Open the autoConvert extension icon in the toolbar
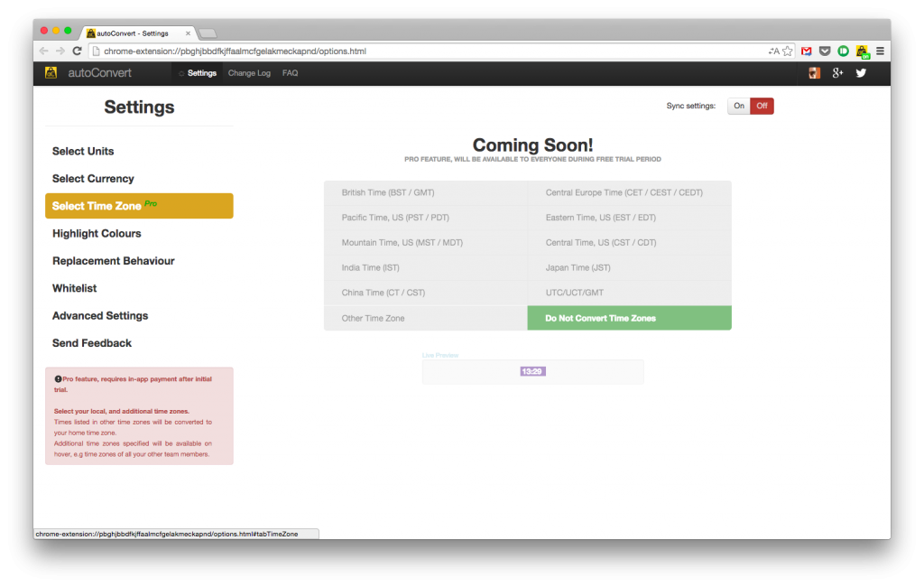924x587 pixels. (x=862, y=51)
